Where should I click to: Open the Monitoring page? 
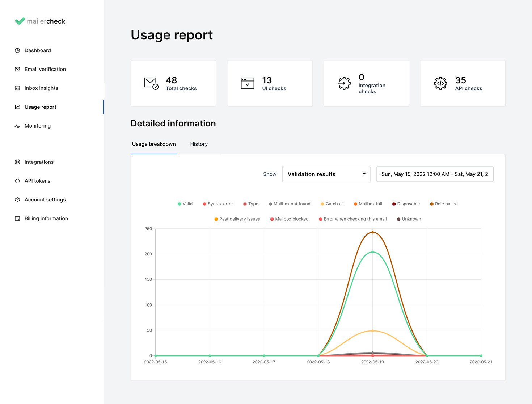click(x=38, y=126)
